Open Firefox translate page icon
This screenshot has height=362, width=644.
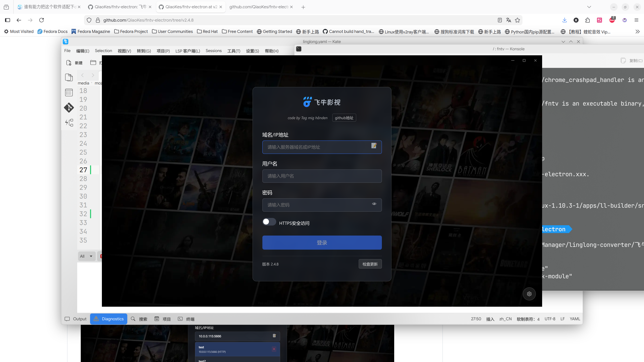coord(508,20)
